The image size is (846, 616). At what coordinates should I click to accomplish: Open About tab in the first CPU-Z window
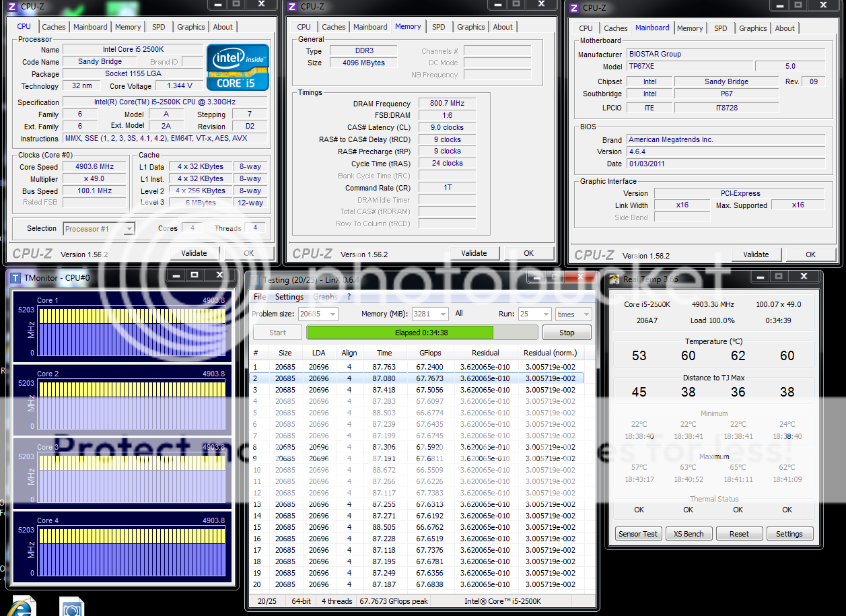click(x=223, y=27)
